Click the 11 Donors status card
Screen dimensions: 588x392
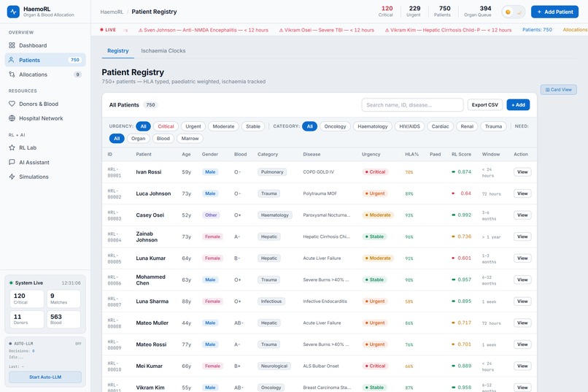(26, 319)
